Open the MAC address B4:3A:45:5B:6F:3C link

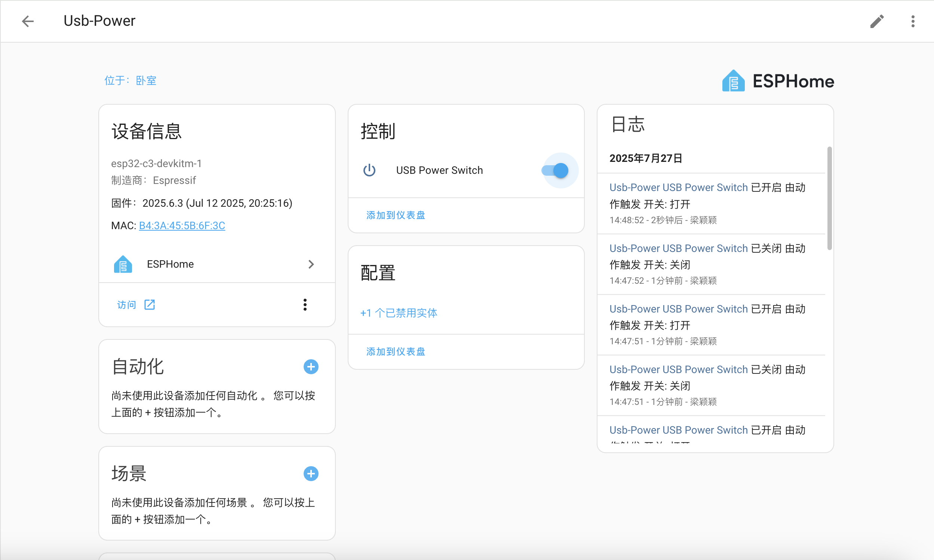click(182, 225)
